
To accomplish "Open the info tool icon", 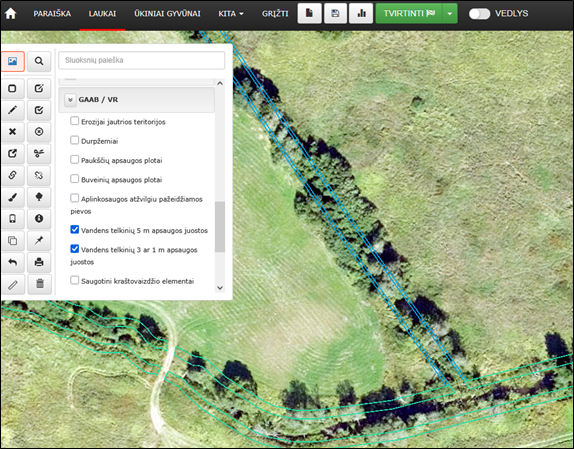I will [x=39, y=219].
